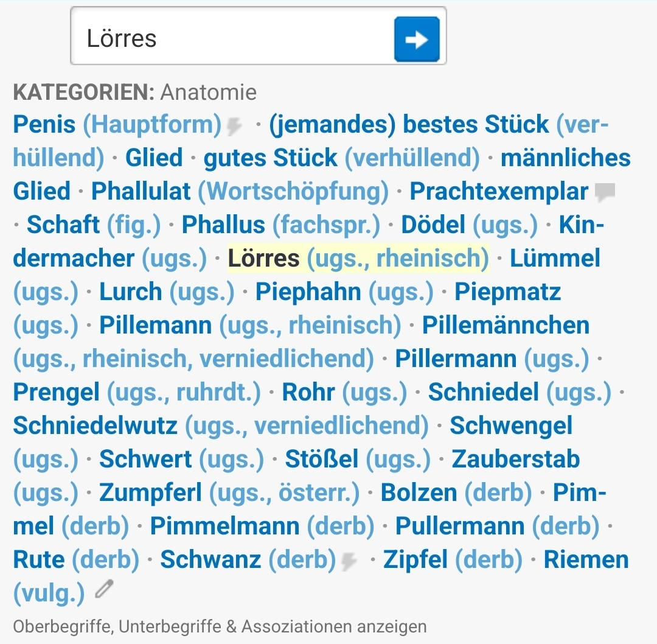The height and width of the screenshot is (644, 657).
Task: Follow the Prachtexemplar synonym link
Action: coord(498,191)
